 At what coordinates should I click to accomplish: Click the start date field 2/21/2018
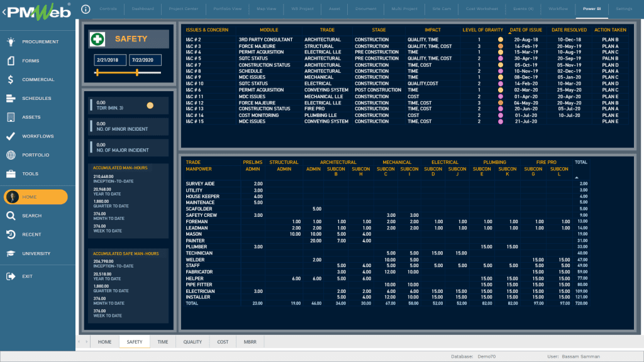pyautogui.click(x=110, y=60)
